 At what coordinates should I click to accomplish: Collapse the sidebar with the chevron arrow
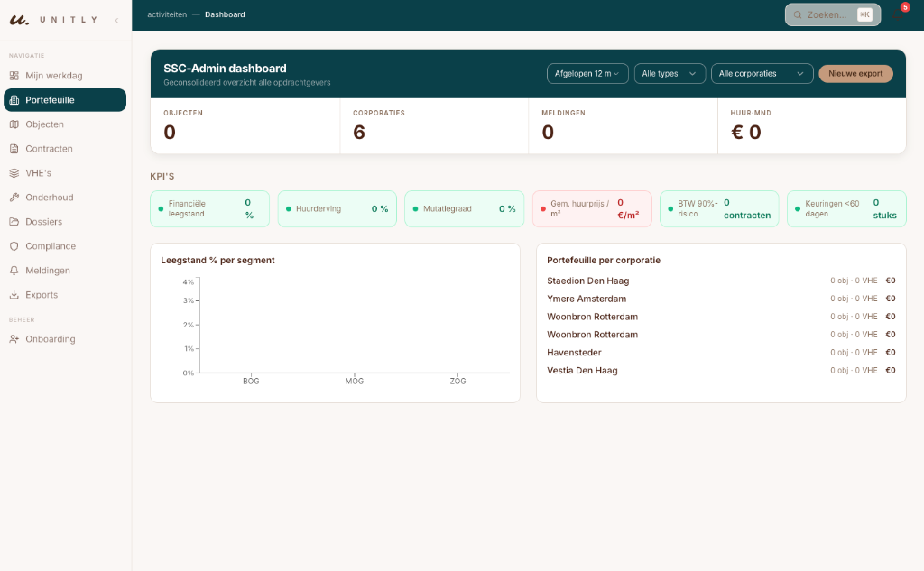pyautogui.click(x=116, y=21)
